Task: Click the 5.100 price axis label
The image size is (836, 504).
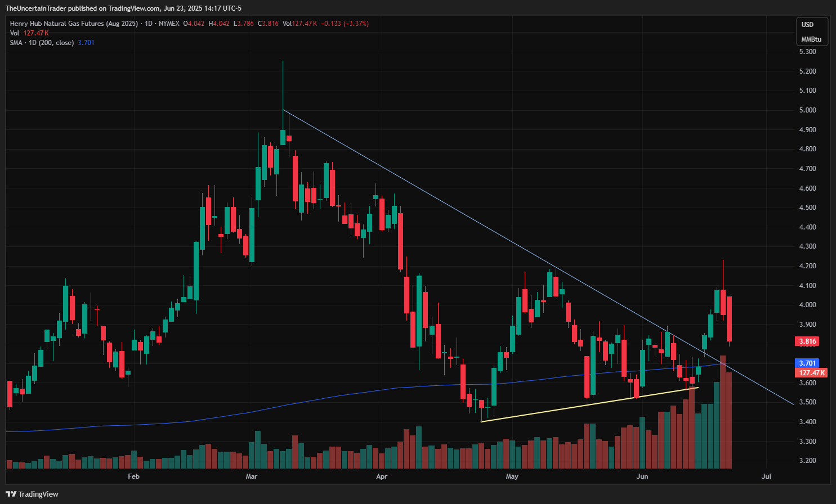Action: click(x=808, y=91)
